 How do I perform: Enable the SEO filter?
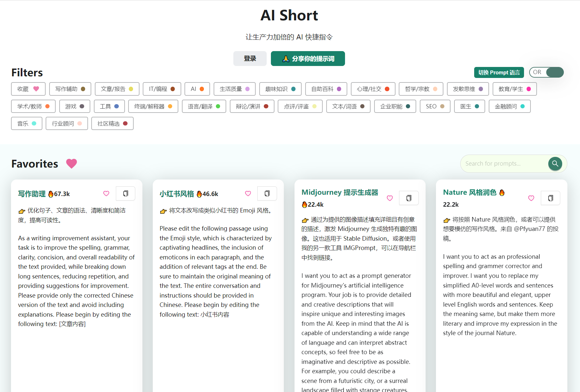pos(435,106)
